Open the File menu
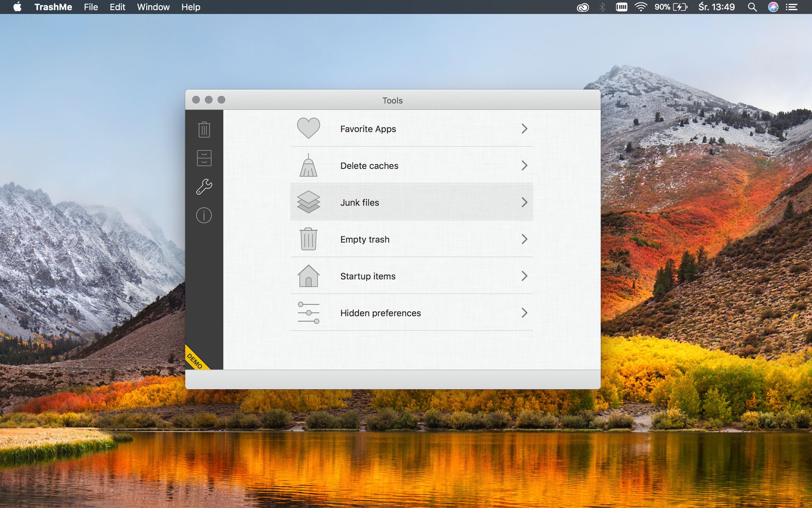Viewport: 812px width, 508px height. click(x=91, y=7)
